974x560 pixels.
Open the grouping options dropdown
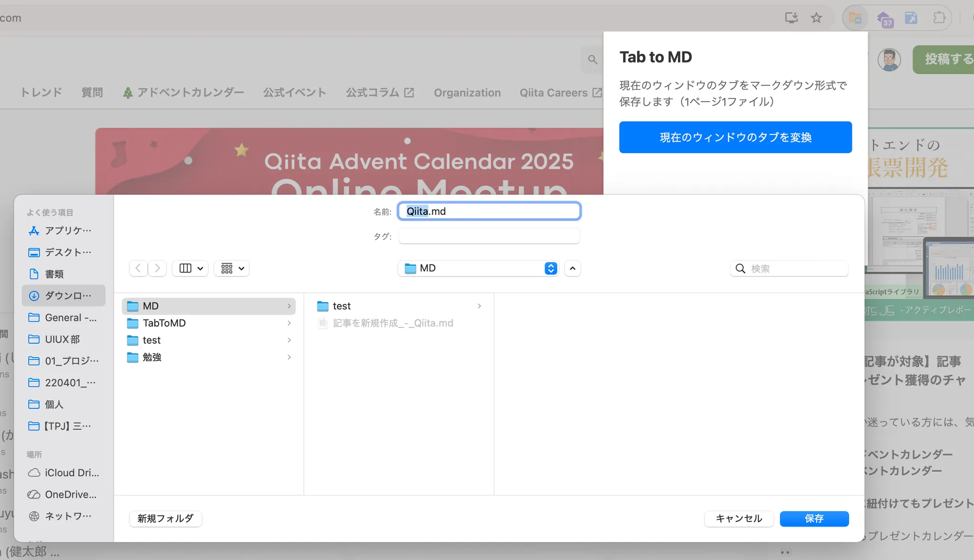point(232,269)
